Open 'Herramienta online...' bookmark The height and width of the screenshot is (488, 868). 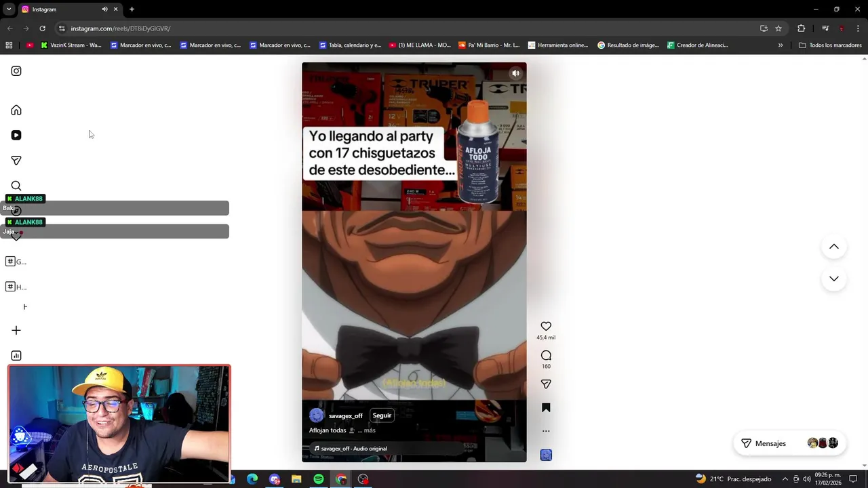pyautogui.click(x=557, y=45)
